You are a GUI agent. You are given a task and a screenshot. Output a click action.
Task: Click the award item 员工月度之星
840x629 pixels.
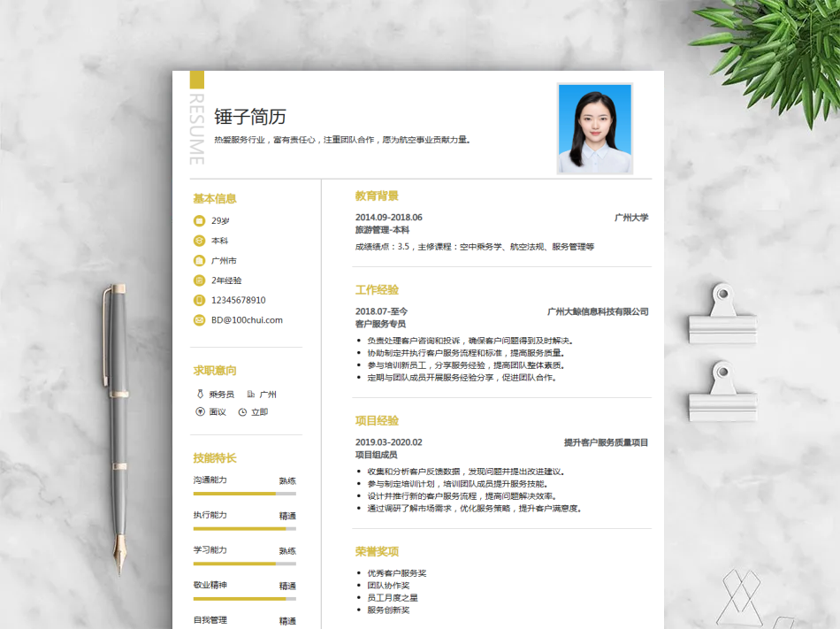coord(393,597)
